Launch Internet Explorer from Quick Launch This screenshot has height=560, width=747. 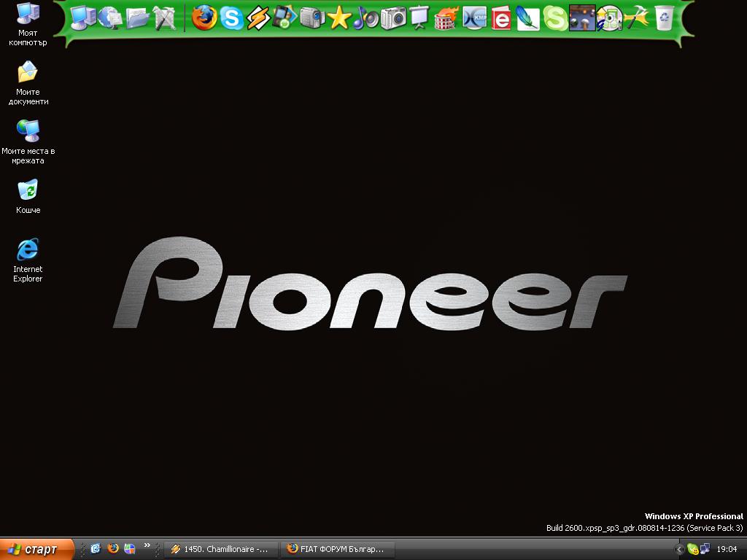[x=96, y=548]
